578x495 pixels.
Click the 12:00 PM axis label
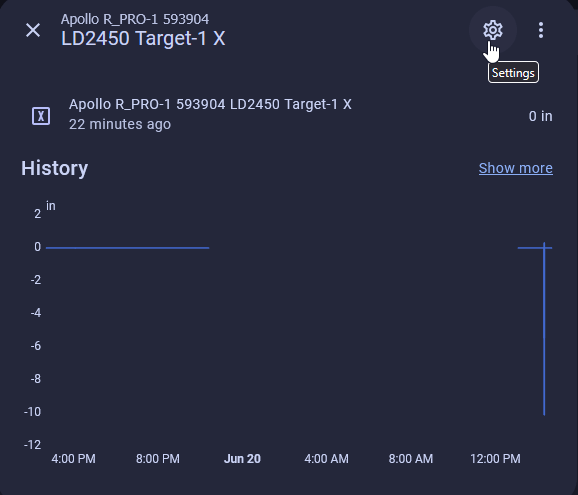coord(495,459)
